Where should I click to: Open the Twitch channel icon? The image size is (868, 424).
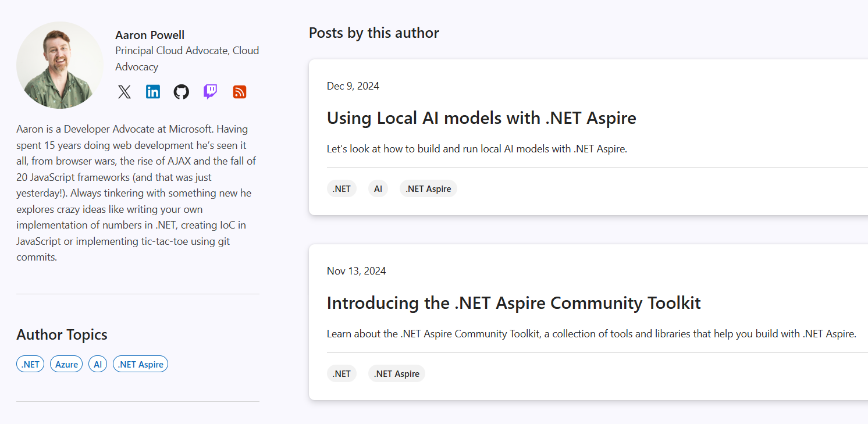click(210, 92)
